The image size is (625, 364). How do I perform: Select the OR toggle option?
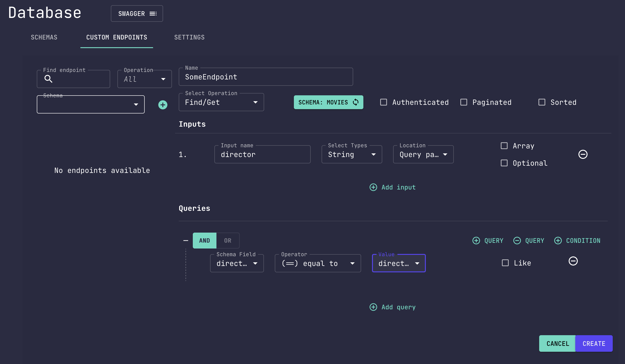pyautogui.click(x=228, y=241)
